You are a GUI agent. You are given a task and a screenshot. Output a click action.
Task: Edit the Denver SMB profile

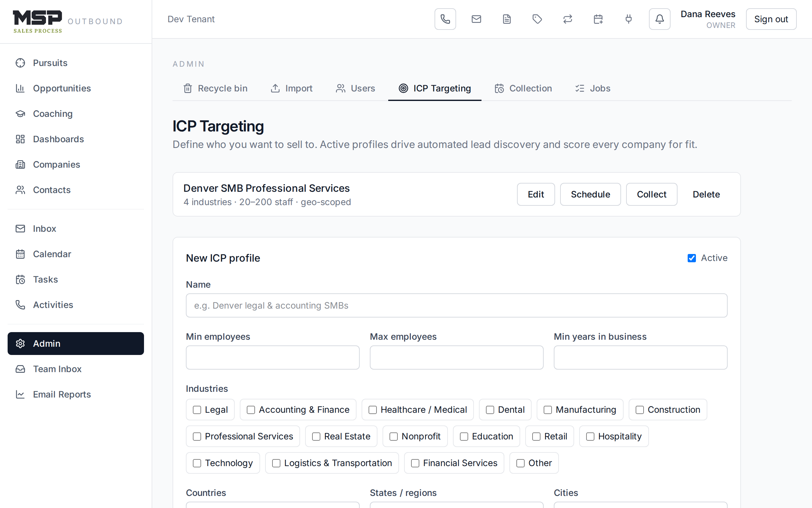pos(536,194)
